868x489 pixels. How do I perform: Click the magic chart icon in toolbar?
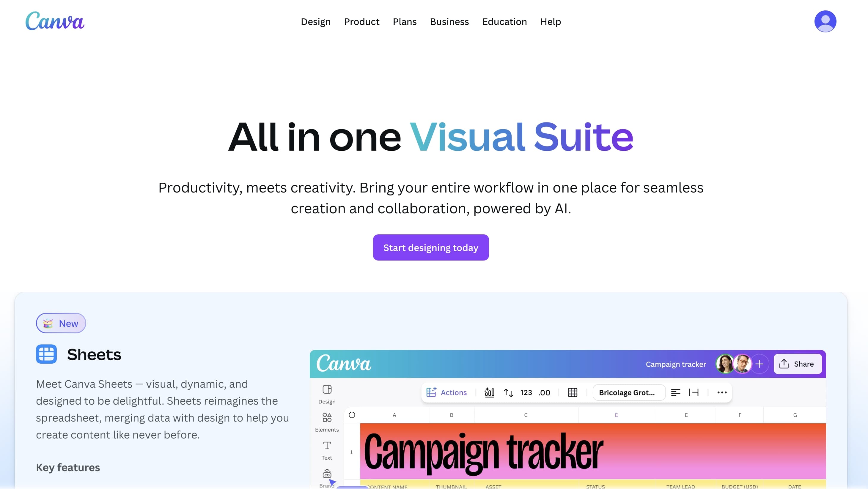(x=489, y=392)
